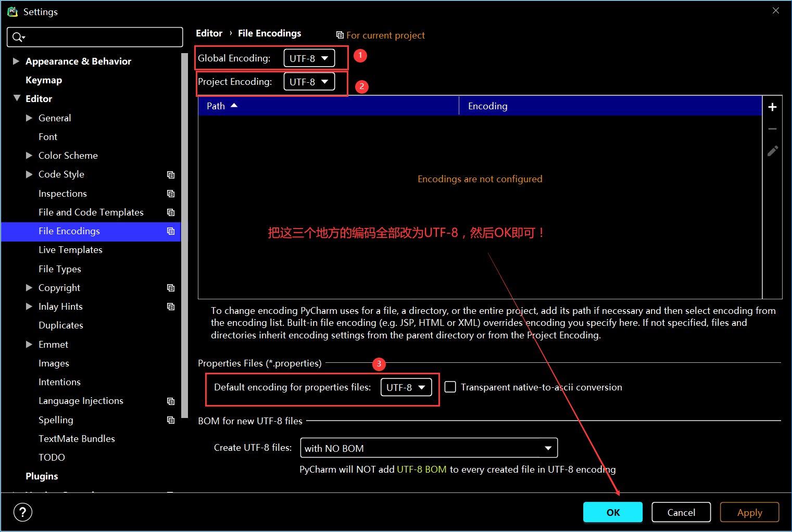Image resolution: width=792 pixels, height=532 pixels.
Task: Click the project-level icon next to Inspections
Action: (170, 194)
